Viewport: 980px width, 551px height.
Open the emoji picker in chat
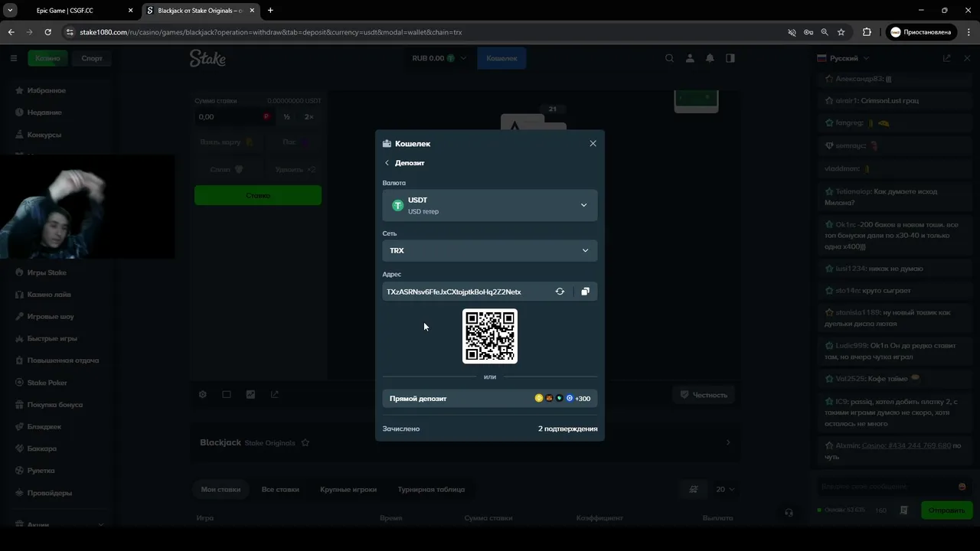962,487
